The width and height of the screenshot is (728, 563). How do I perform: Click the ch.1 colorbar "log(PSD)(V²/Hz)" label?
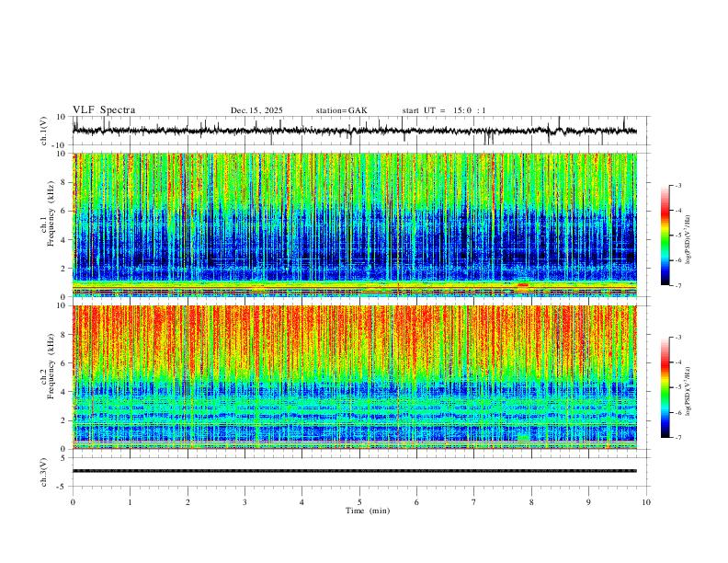[688, 240]
